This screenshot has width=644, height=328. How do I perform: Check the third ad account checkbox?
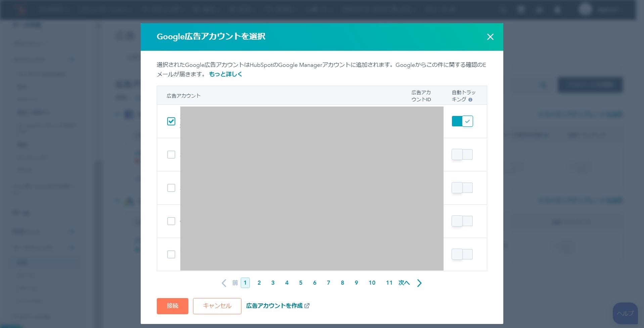pyautogui.click(x=171, y=188)
